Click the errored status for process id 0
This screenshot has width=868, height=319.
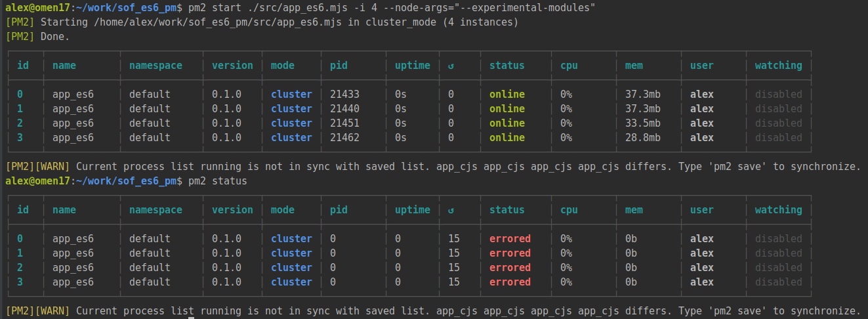[x=510, y=239]
